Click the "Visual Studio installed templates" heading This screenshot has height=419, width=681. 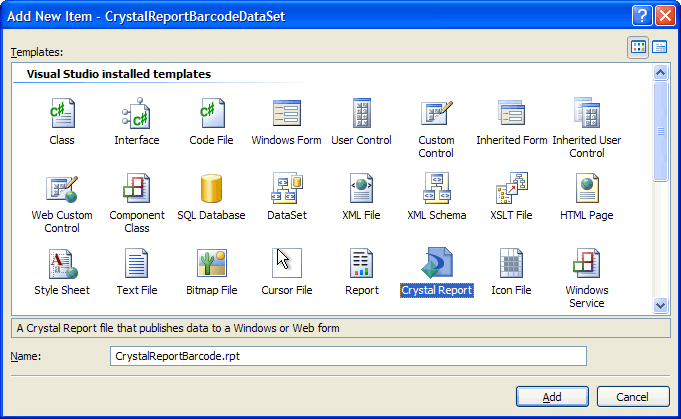click(119, 74)
